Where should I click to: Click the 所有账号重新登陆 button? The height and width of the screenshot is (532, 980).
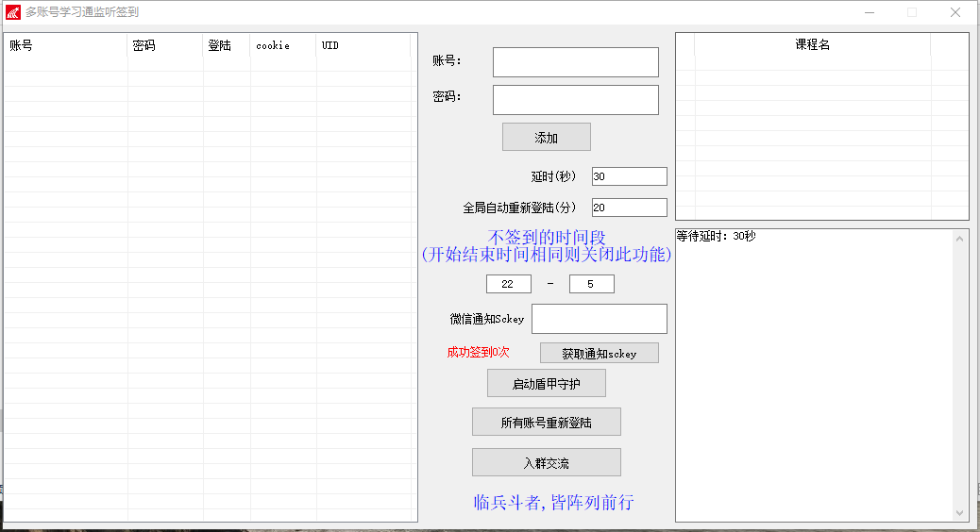[x=547, y=422]
